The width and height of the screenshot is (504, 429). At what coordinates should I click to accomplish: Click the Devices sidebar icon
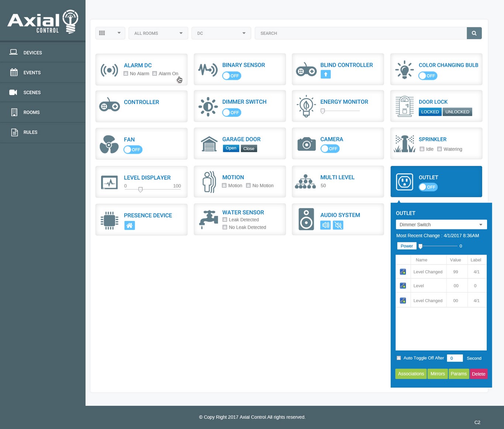click(x=14, y=52)
